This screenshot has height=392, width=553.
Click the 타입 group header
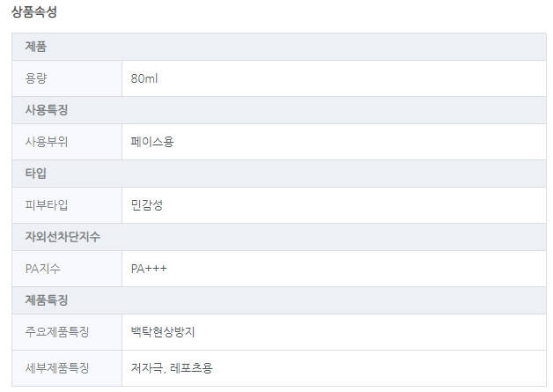pos(36,174)
